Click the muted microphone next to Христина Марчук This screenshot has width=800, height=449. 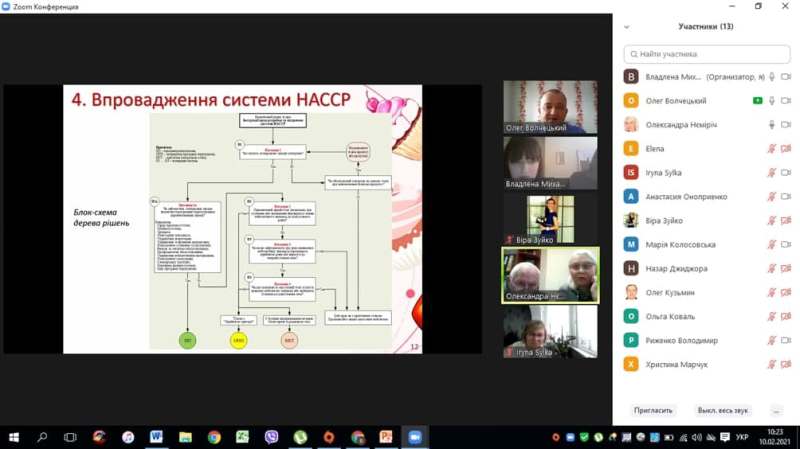pos(772,365)
